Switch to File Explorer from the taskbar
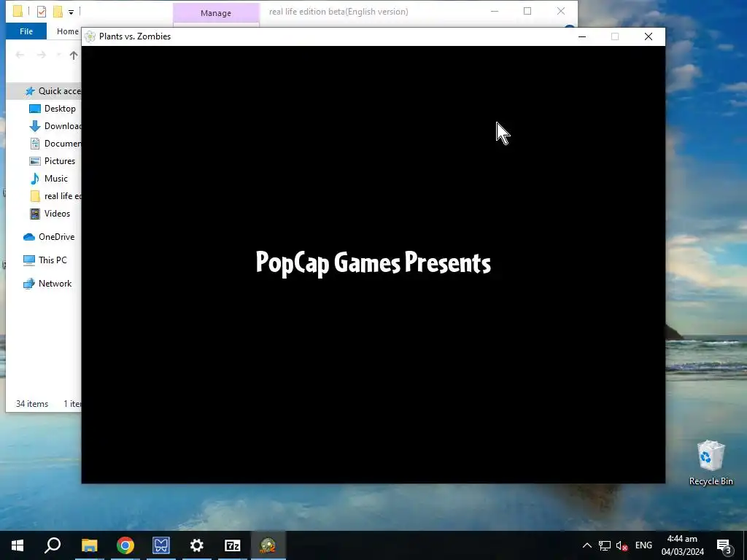The width and height of the screenshot is (747, 560). click(89, 545)
